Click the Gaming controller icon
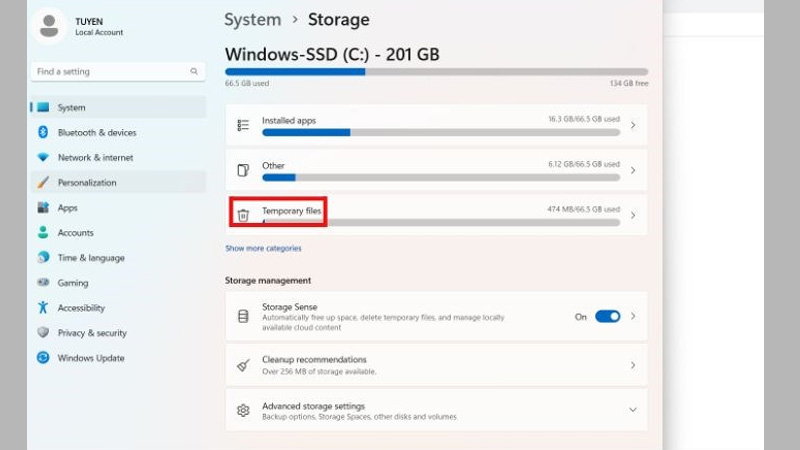Screen dimensions: 800x450 point(43,283)
